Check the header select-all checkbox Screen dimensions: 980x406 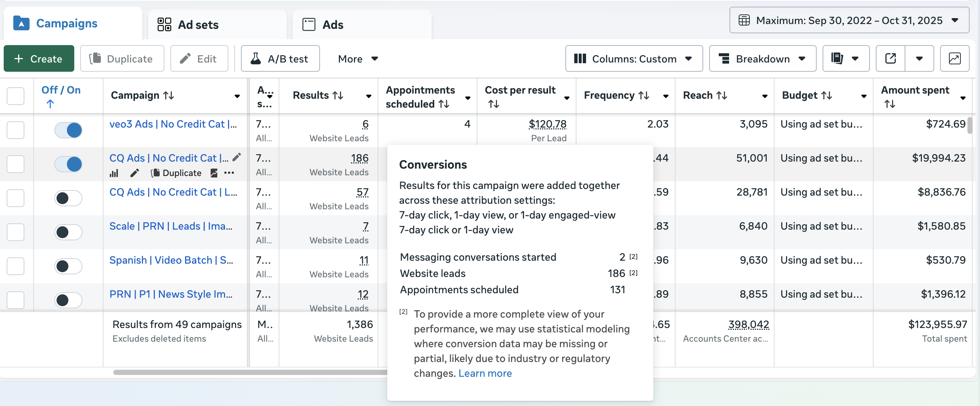(16, 96)
